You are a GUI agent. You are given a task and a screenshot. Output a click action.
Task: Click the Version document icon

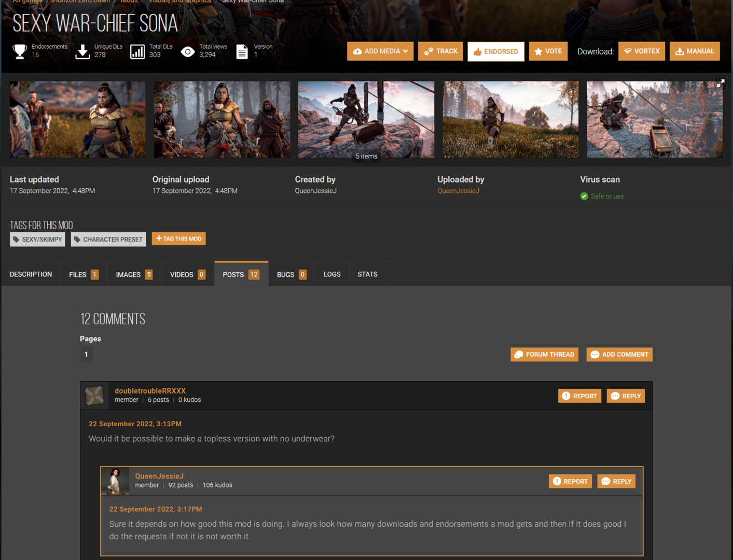[x=242, y=51]
